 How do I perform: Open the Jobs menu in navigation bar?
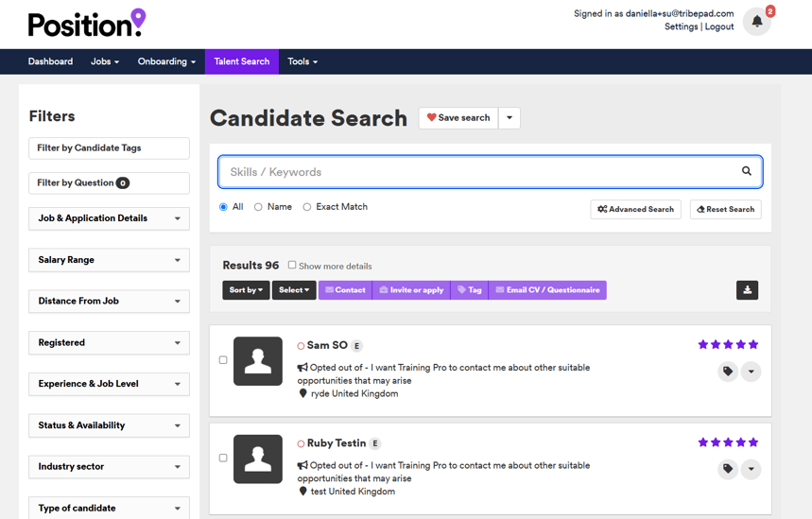(x=105, y=61)
